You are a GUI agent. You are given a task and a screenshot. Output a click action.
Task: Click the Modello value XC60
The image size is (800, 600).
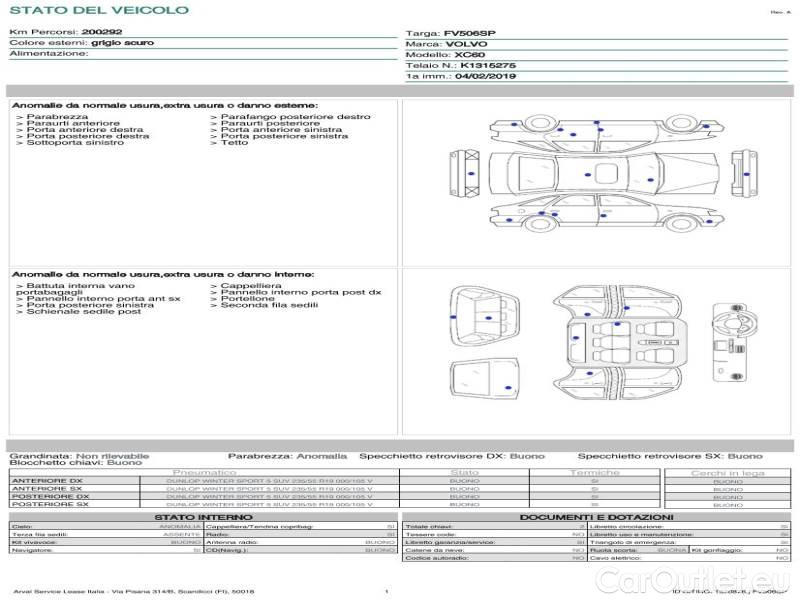(x=469, y=55)
